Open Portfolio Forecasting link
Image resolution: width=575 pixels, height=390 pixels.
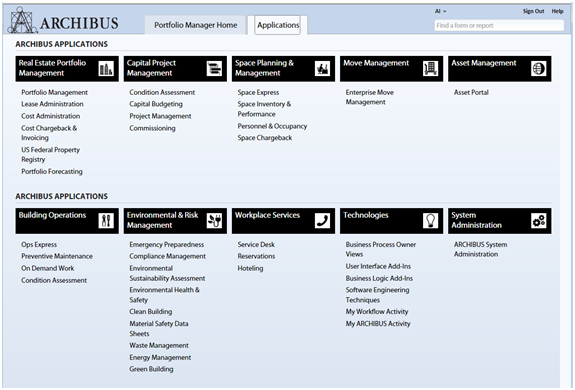[52, 172]
